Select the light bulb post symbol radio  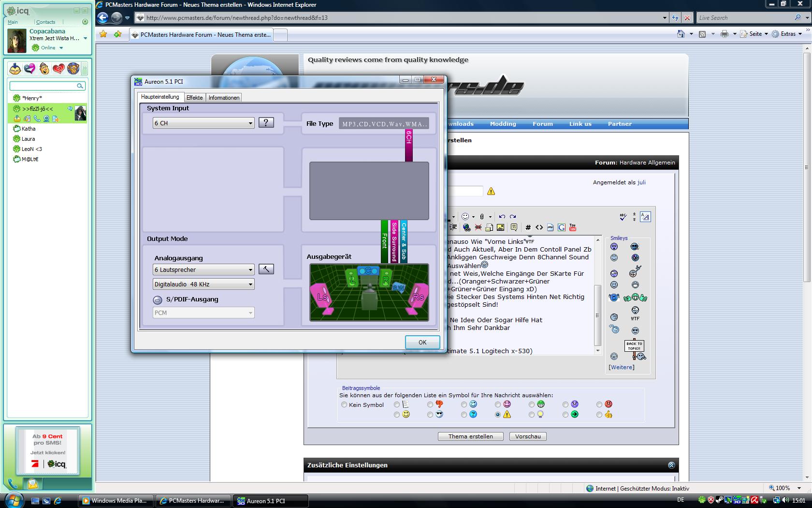[x=532, y=415]
